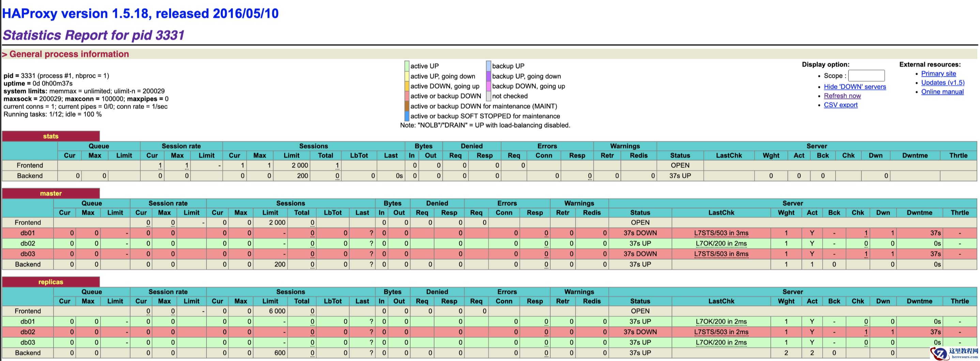Click the 'active DOWN, going up' legend swatch
The height and width of the screenshot is (361, 980).
[x=407, y=86]
